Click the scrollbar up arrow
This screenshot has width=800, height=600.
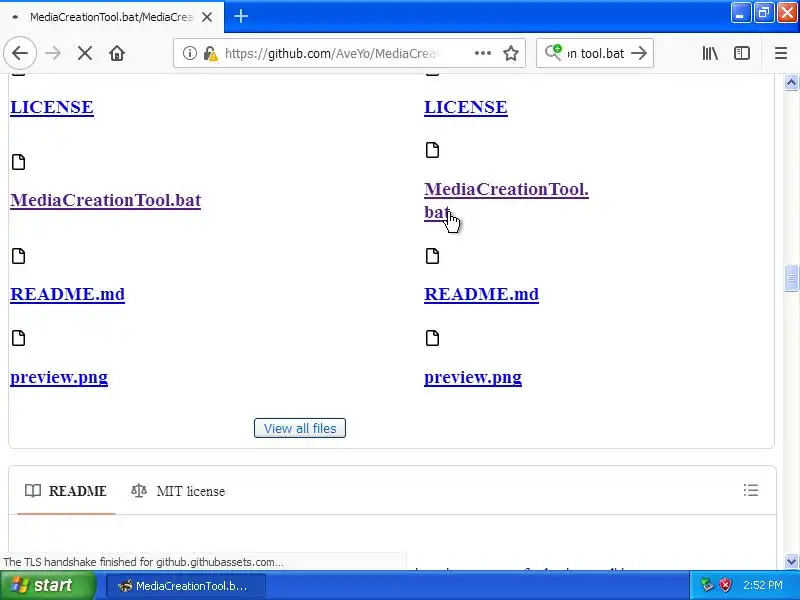coord(791,82)
